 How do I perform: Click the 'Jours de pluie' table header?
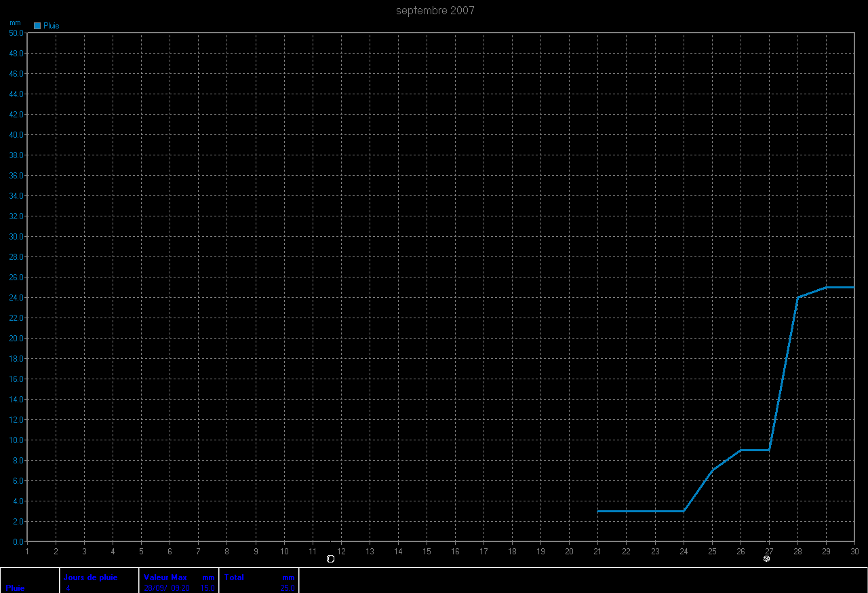tap(90, 577)
